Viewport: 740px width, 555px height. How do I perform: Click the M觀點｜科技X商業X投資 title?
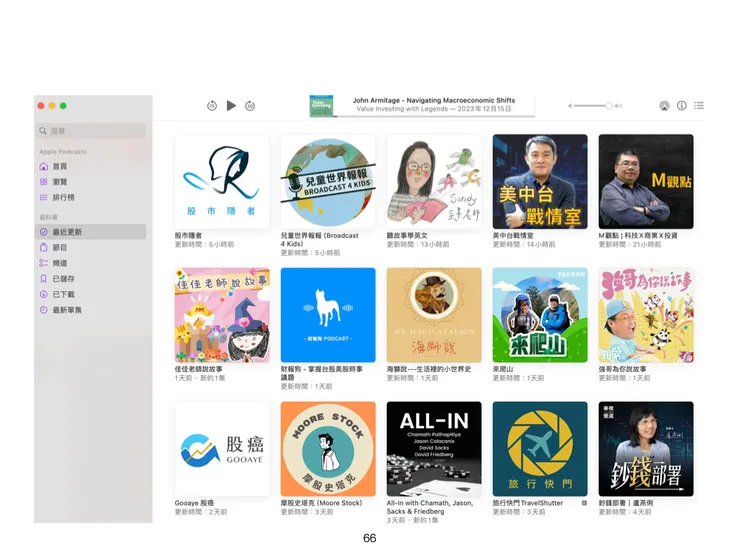638,235
